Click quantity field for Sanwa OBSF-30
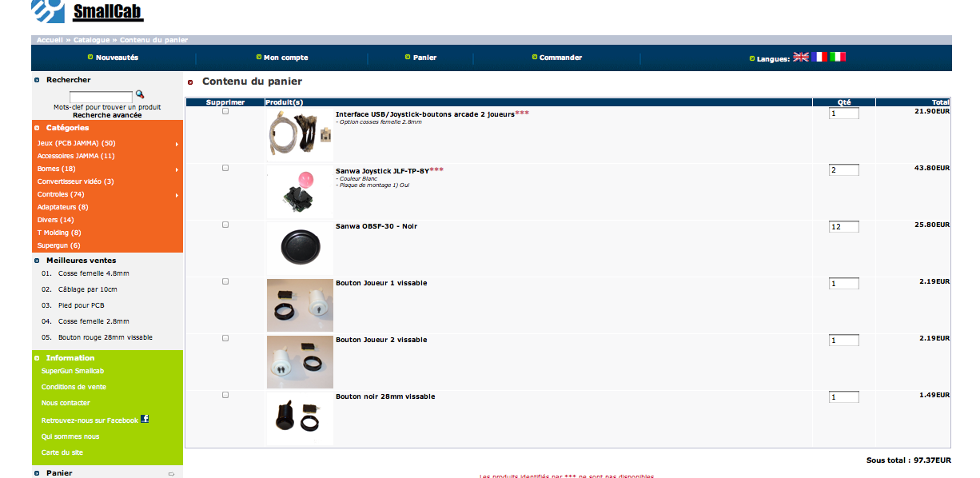The height and width of the screenshot is (478, 980). (x=844, y=227)
